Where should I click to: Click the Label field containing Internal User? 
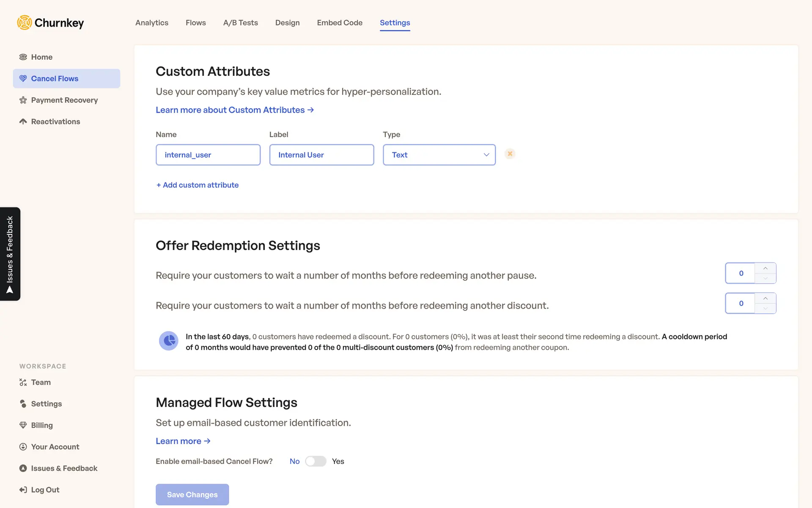[321, 155]
